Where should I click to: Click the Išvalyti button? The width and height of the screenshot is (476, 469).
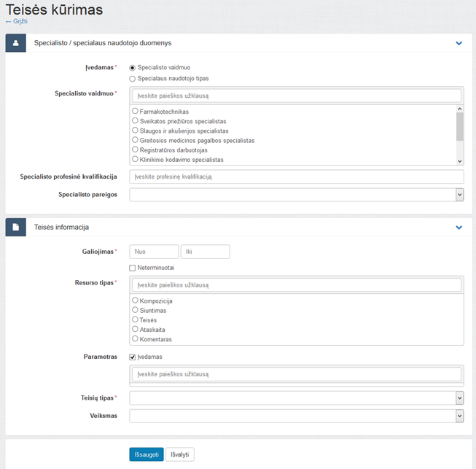[180, 454]
